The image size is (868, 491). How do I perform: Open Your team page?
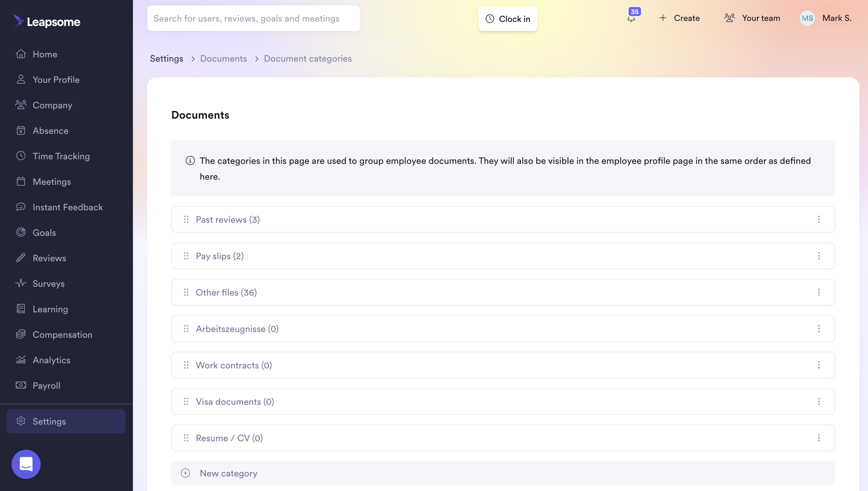click(752, 18)
